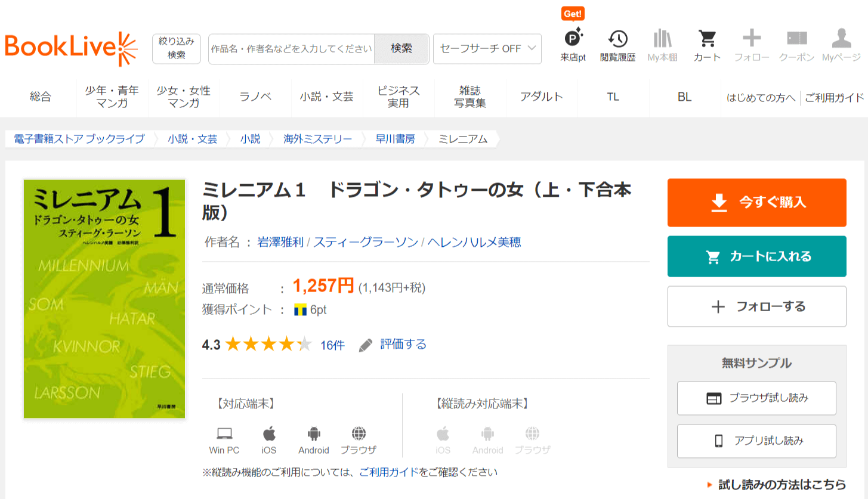The image size is (868, 499).
Task: Select the ラノベ category tab
Action: pyautogui.click(x=255, y=97)
